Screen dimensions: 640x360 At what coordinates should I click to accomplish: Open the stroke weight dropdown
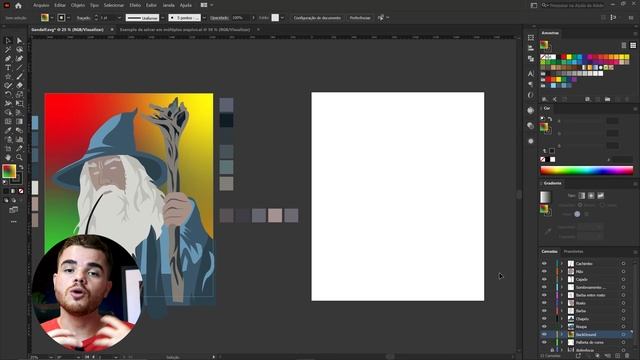pyautogui.click(x=119, y=18)
